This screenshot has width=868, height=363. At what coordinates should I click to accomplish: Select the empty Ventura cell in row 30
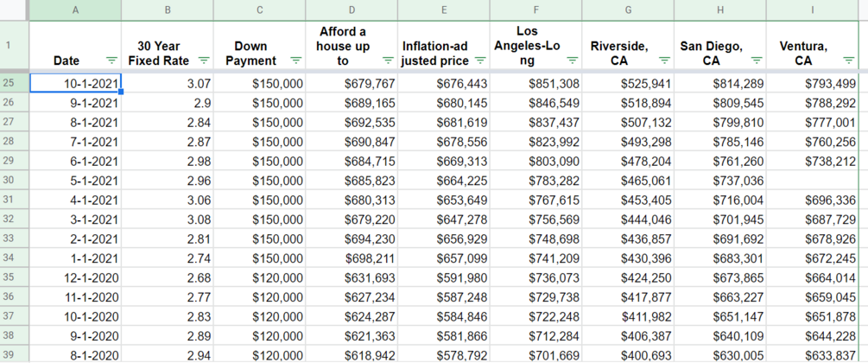click(x=813, y=180)
